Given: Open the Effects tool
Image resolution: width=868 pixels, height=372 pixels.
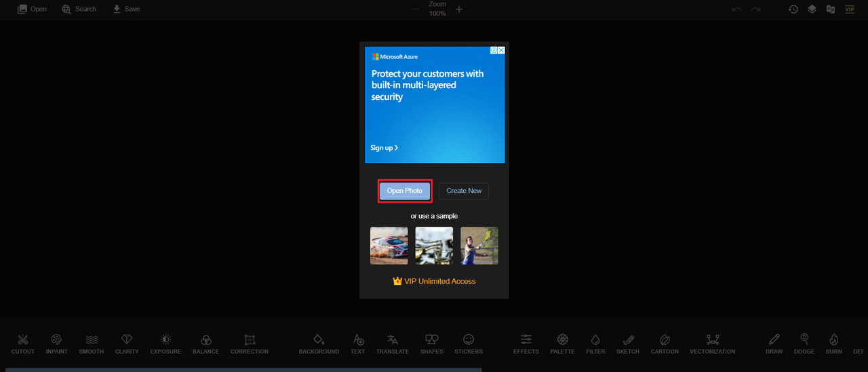Looking at the screenshot, I should pyautogui.click(x=526, y=344).
